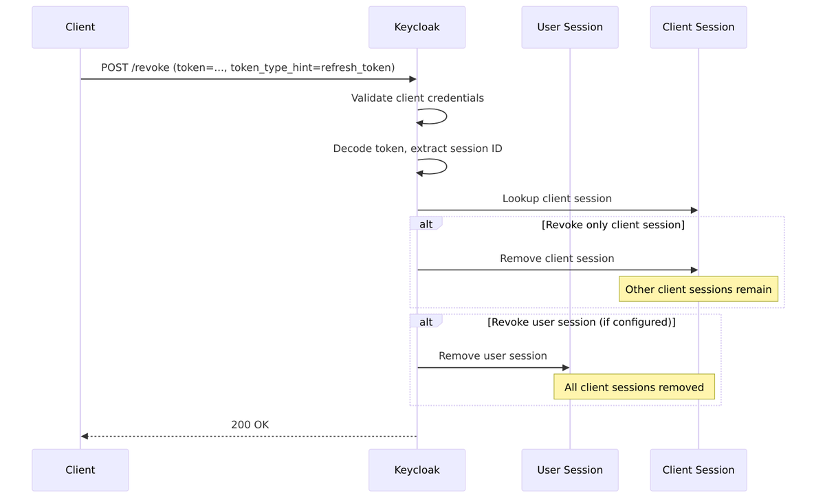Select the Lookup client session message text

[x=557, y=199]
